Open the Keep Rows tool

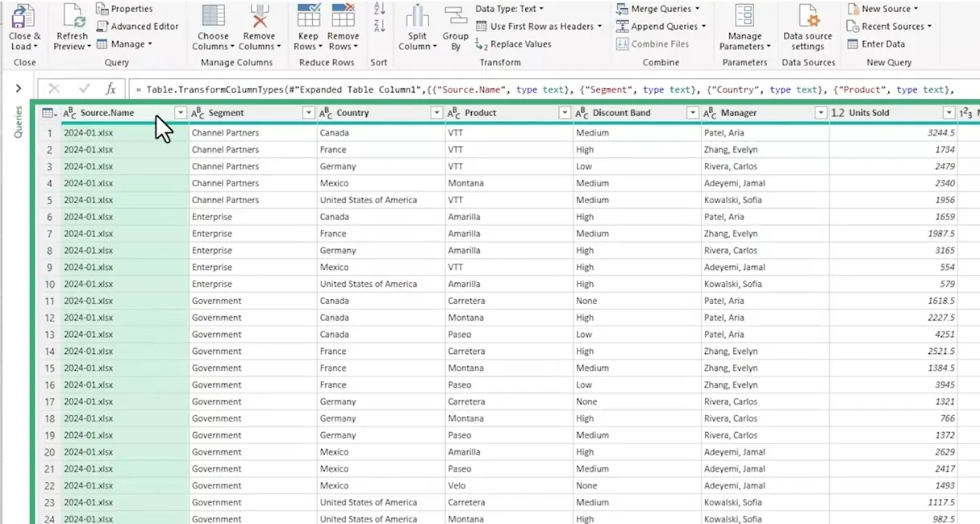308,18
